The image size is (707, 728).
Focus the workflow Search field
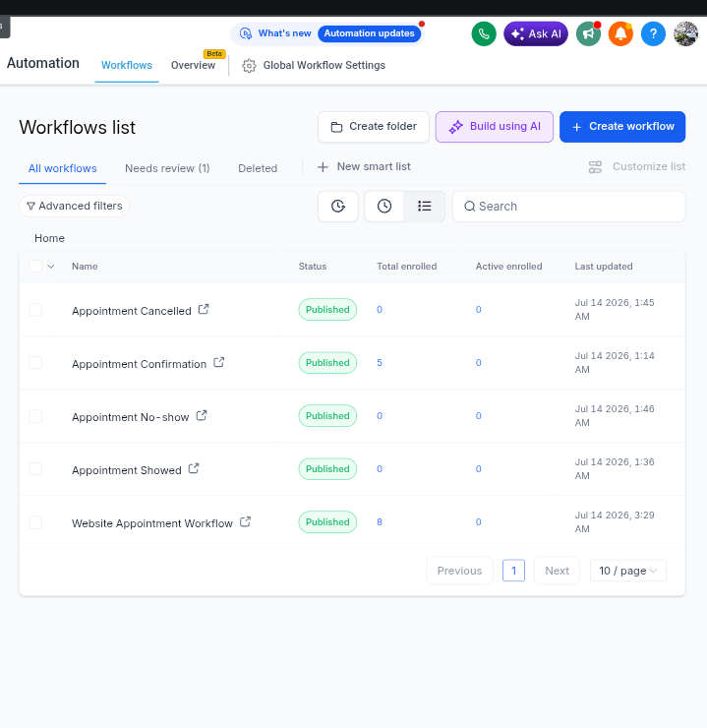point(568,207)
